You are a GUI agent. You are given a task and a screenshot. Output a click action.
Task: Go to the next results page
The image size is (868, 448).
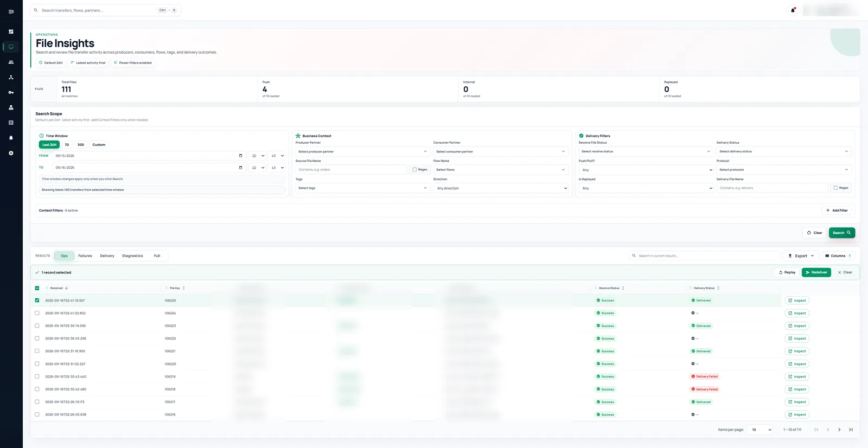pos(839,430)
